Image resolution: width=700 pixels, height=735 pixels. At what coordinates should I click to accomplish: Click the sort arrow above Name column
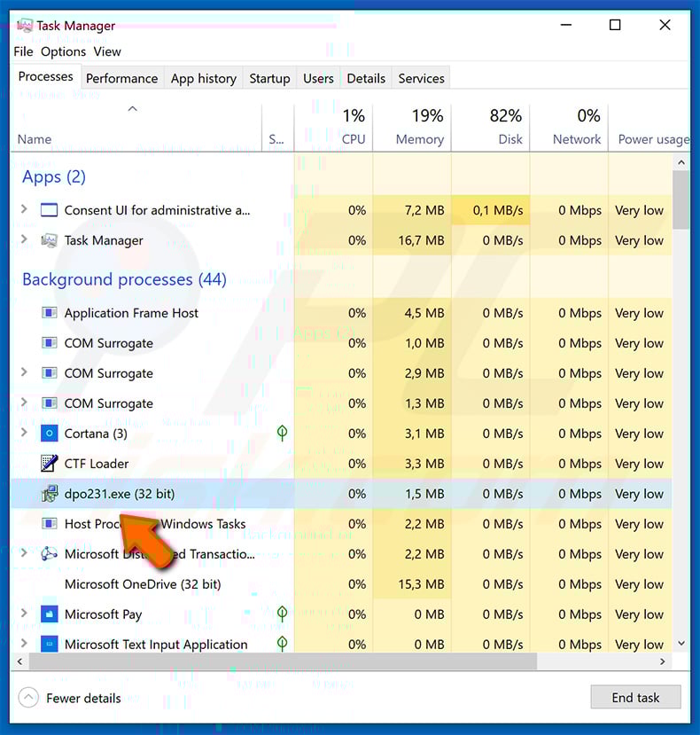point(133,109)
